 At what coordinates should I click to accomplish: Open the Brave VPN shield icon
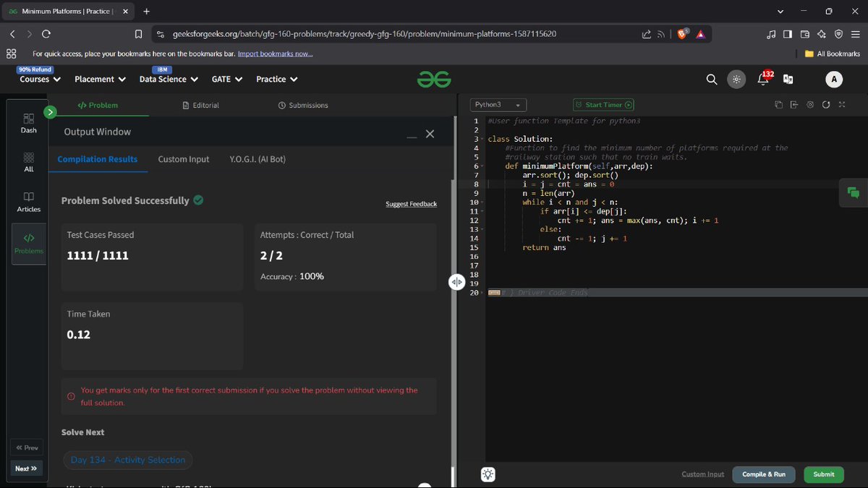[838, 34]
